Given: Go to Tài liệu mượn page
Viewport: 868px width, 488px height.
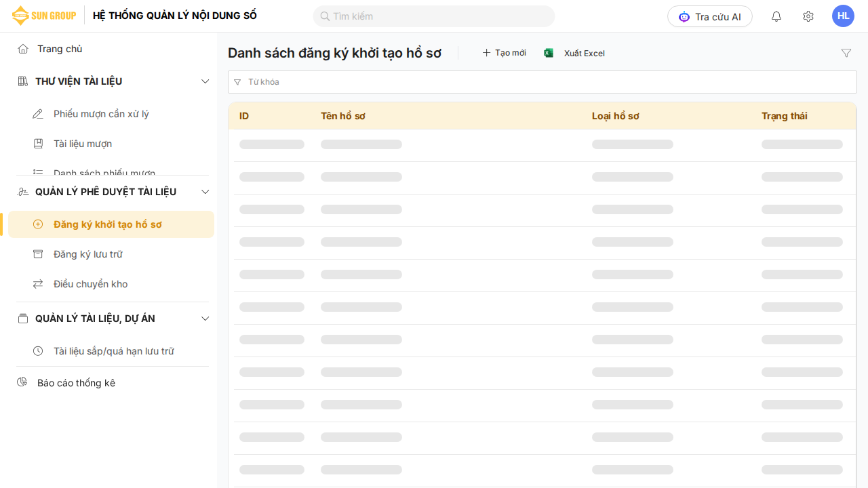Looking at the screenshot, I should [83, 144].
